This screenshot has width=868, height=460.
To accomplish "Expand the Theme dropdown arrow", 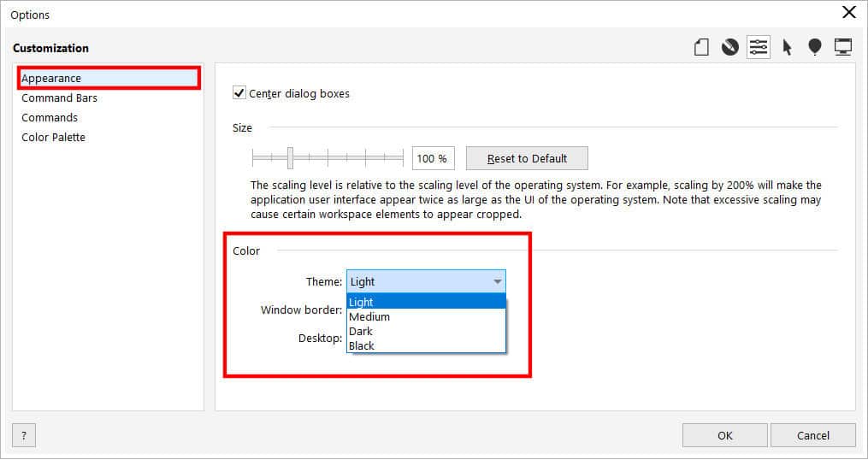I will tap(497, 281).
